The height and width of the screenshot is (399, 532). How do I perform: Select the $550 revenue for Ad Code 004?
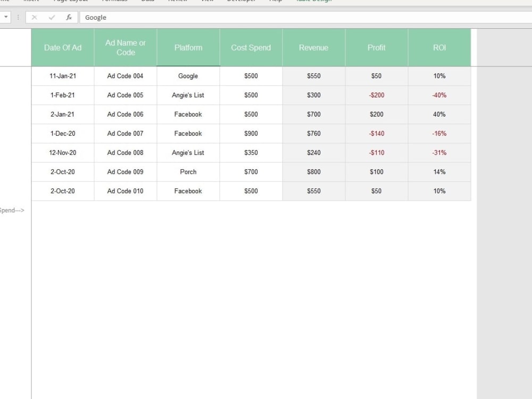314,76
